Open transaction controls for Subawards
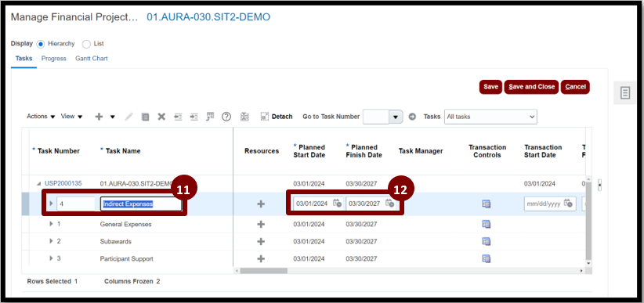The image size is (644, 303). [x=487, y=241]
